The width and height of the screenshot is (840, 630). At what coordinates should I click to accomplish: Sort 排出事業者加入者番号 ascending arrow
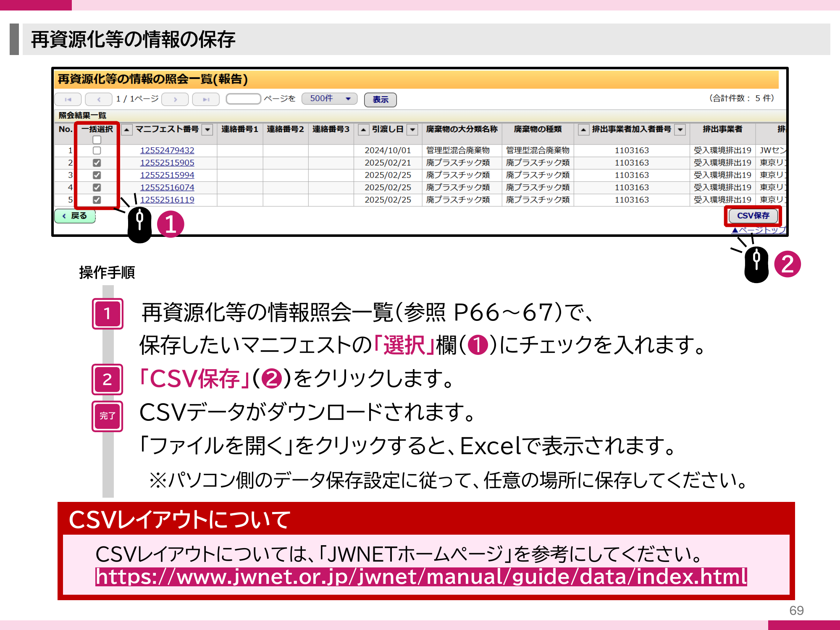tap(583, 130)
